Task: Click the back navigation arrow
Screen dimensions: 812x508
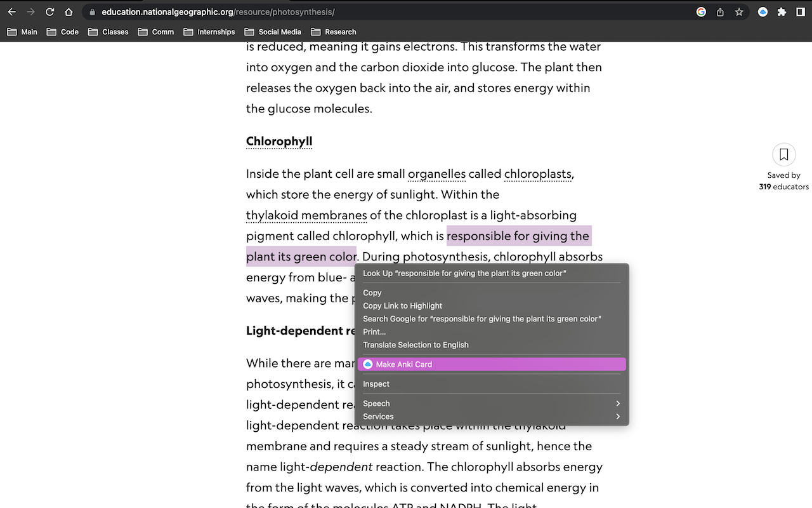Action: point(11,11)
